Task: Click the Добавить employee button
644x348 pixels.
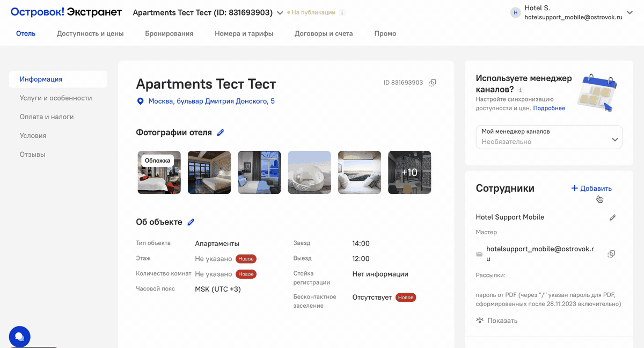Action: point(591,189)
